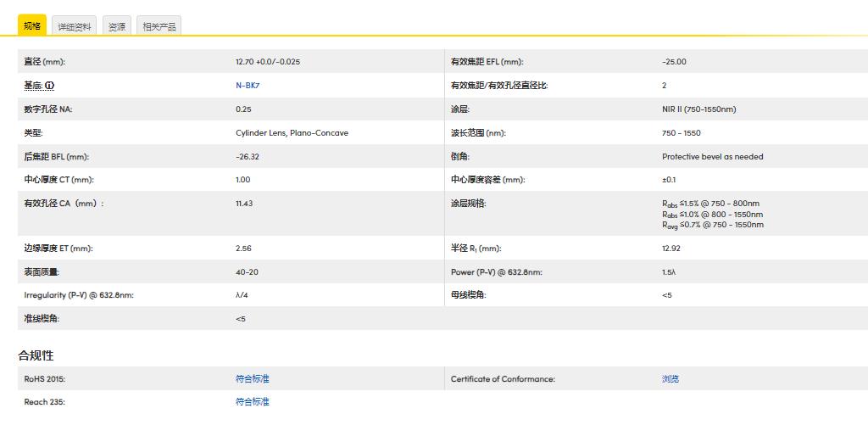Click the Certificate of Conformance label

click(x=504, y=379)
